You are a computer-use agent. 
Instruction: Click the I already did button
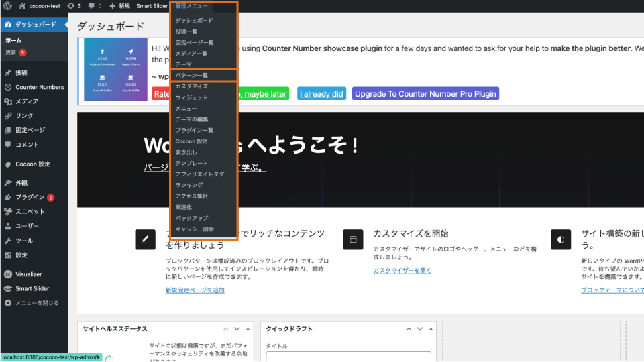(x=321, y=94)
